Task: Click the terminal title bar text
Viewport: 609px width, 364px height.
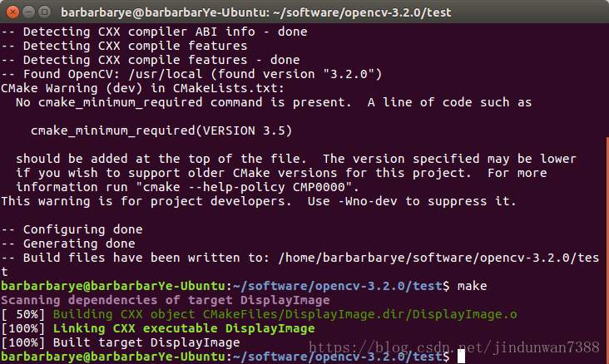Action: [258, 12]
